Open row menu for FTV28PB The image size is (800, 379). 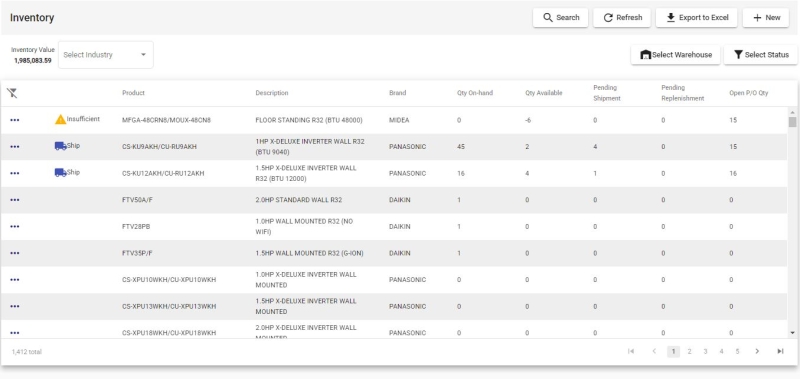pos(15,226)
